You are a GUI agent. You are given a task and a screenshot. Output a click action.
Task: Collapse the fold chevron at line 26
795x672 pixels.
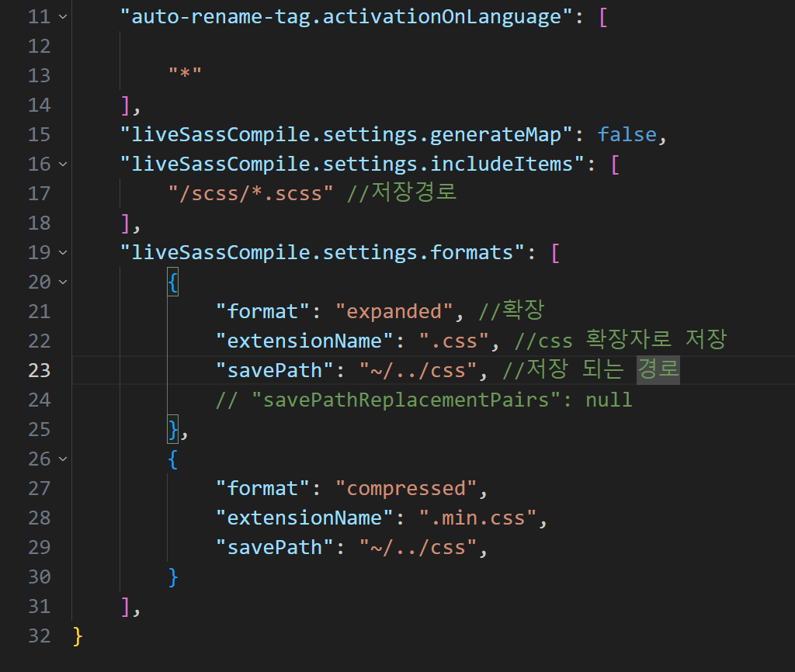[x=63, y=459]
